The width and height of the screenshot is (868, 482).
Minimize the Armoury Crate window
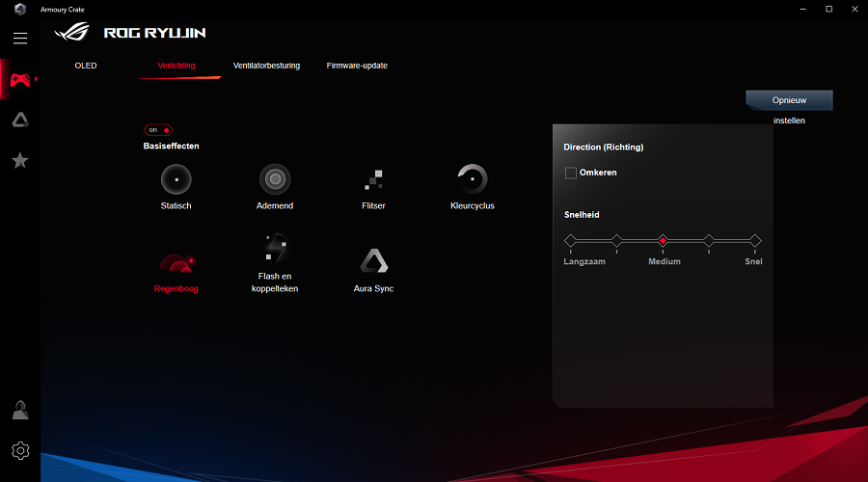pos(802,9)
